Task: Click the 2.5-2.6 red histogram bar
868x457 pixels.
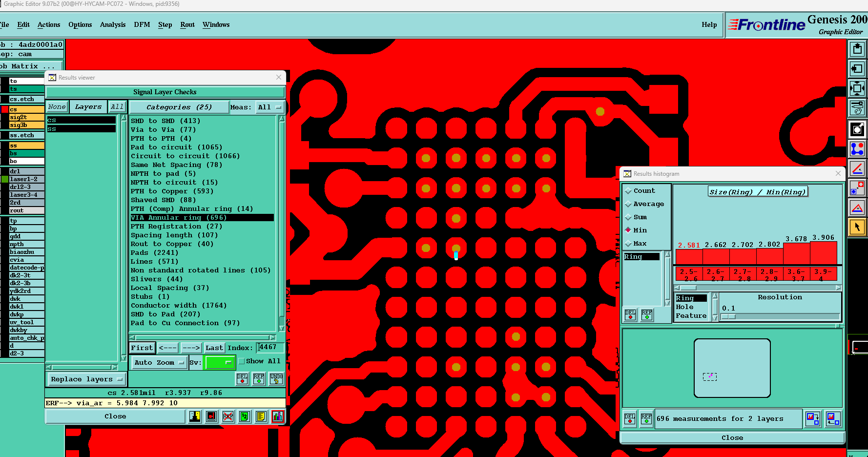Action: [x=689, y=257]
